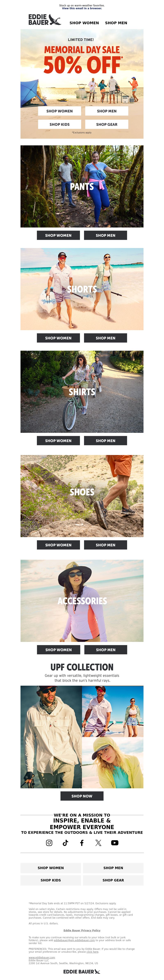Shop men's shoes button

[106, 545]
